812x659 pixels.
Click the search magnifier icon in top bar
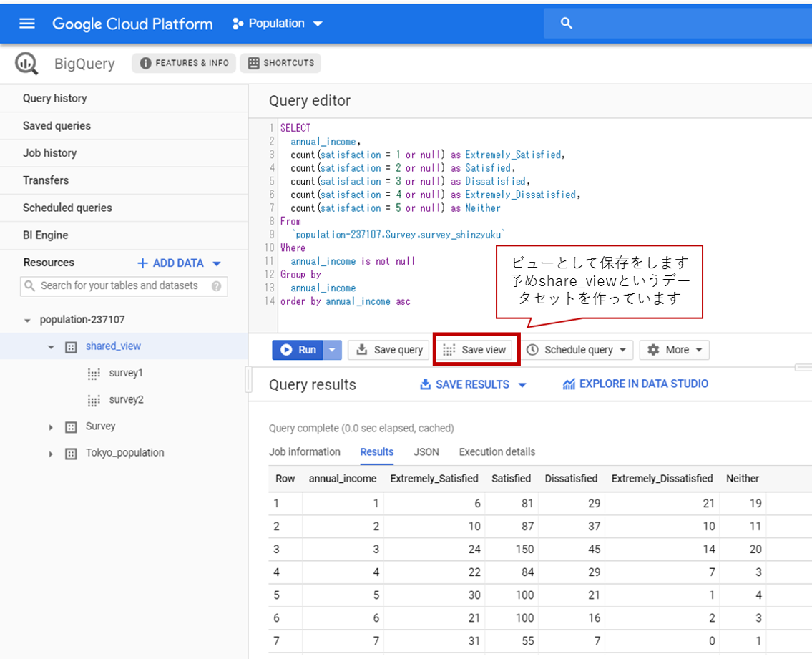[x=567, y=24]
